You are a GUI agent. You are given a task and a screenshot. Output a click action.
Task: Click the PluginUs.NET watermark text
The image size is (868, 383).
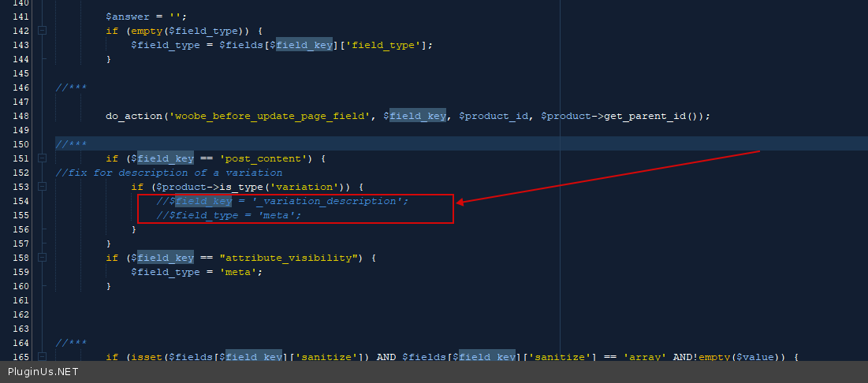click(43, 372)
